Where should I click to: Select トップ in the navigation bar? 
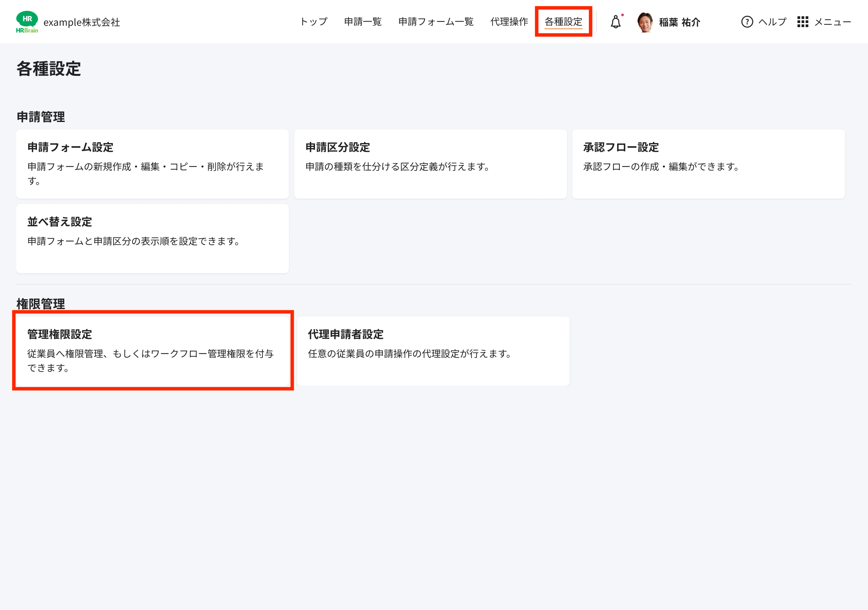[x=313, y=22]
